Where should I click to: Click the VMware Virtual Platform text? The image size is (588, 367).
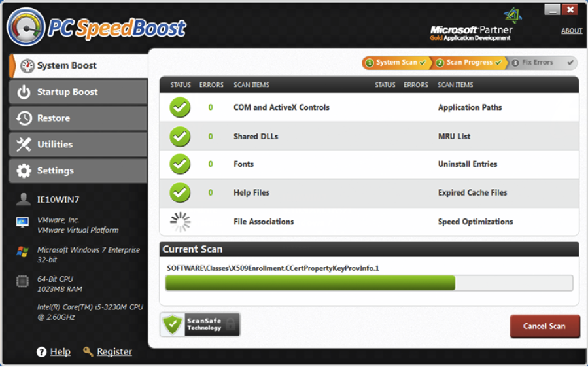78,230
